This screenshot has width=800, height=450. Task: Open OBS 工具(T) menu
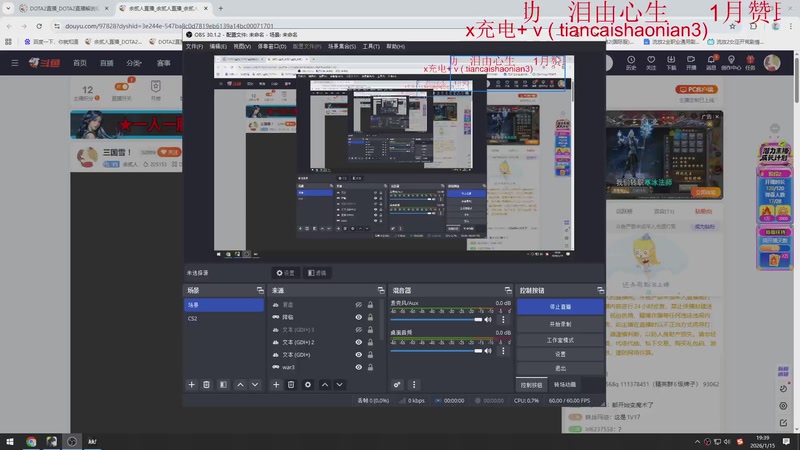[371, 46]
